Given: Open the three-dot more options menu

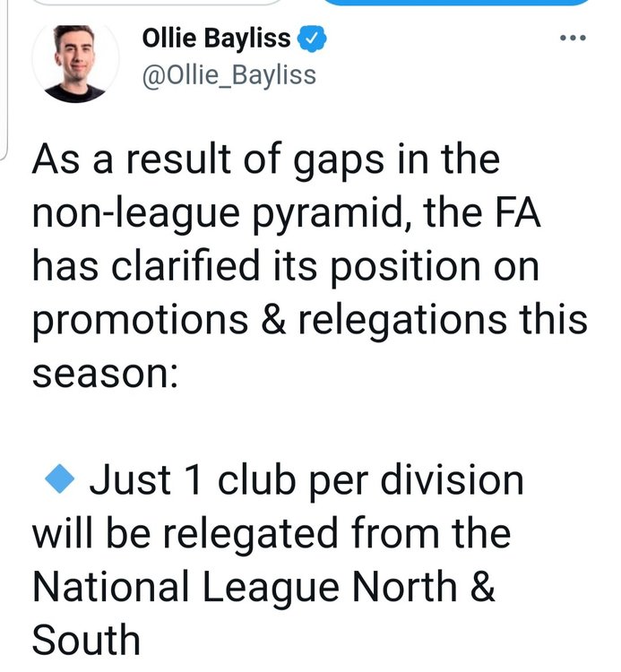Looking at the screenshot, I should 573,39.
